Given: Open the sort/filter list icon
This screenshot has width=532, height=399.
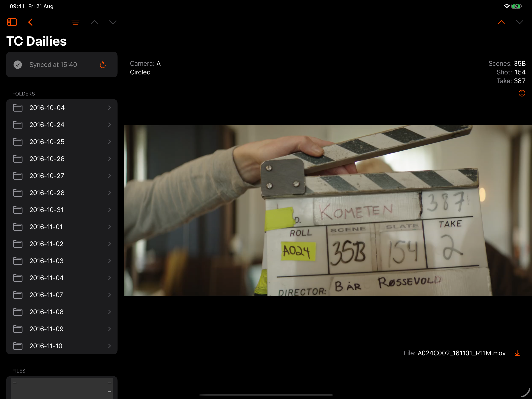Looking at the screenshot, I should [76, 22].
